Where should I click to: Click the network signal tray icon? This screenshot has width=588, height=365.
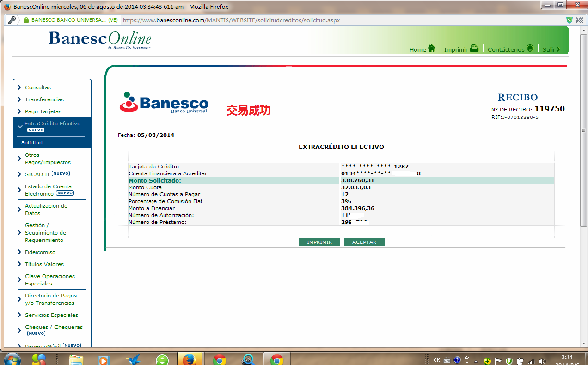pos(531,361)
